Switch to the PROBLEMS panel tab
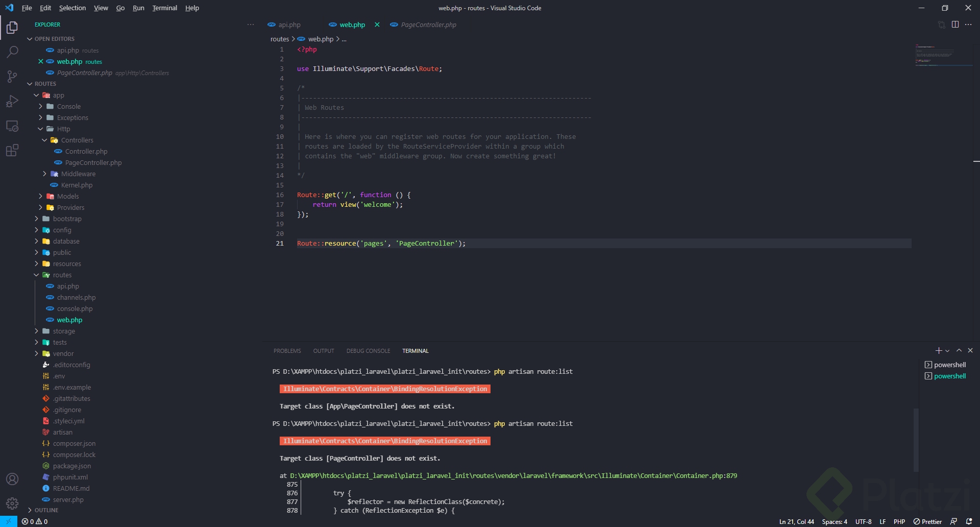 287,351
